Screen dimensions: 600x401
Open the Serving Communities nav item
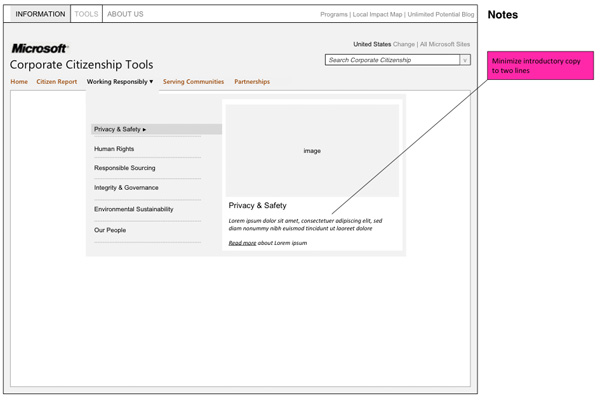(x=193, y=82)
